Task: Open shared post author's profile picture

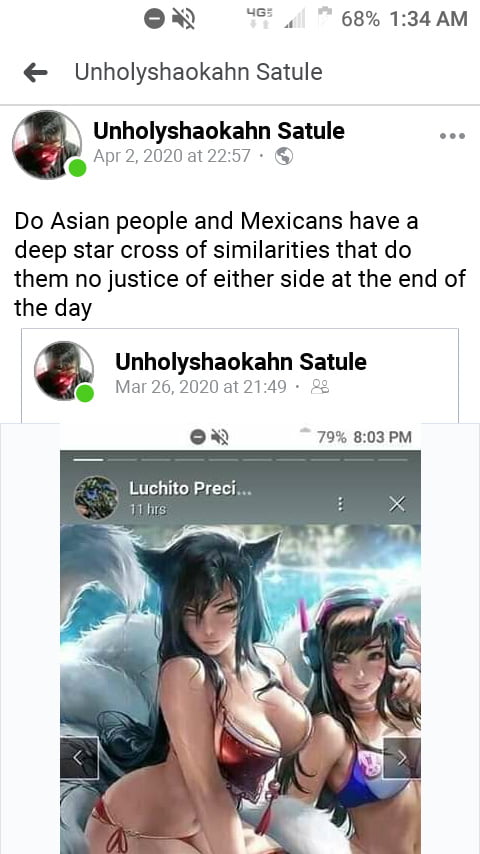Action: tap(64, 370)
